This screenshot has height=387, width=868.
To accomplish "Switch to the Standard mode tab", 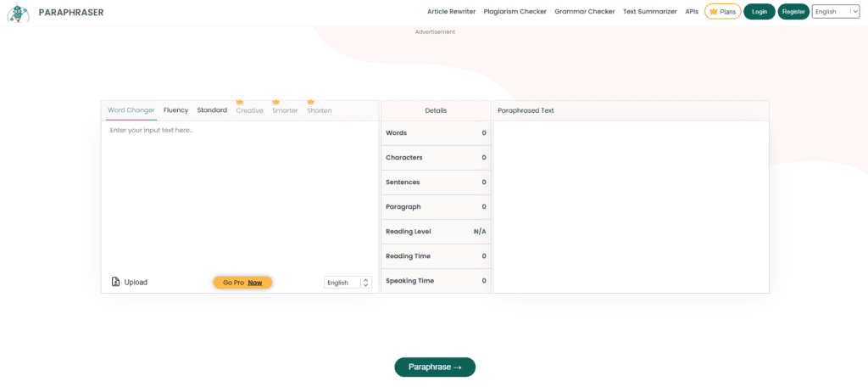I will click(x=212, y=110).
